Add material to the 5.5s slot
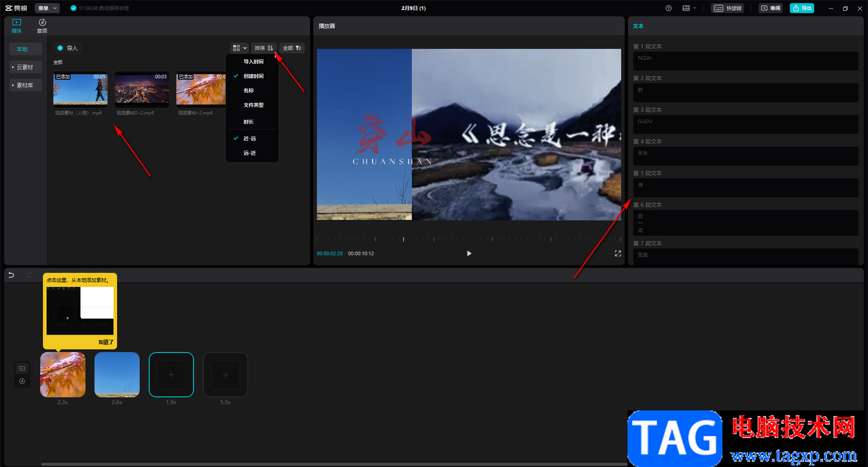Viewport: 868px width, 467px height. coord(226,375)
